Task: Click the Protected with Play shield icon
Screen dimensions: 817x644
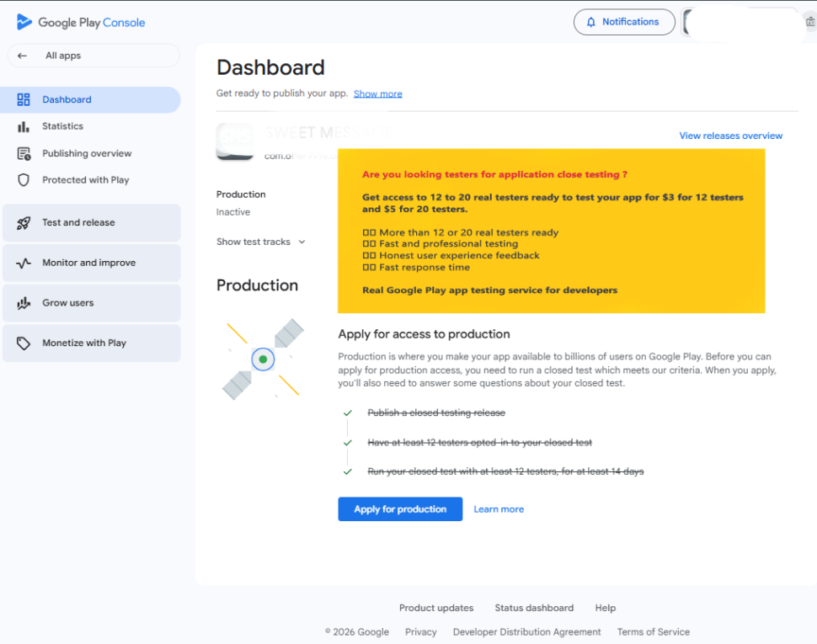Action: (x=24, y=180)
